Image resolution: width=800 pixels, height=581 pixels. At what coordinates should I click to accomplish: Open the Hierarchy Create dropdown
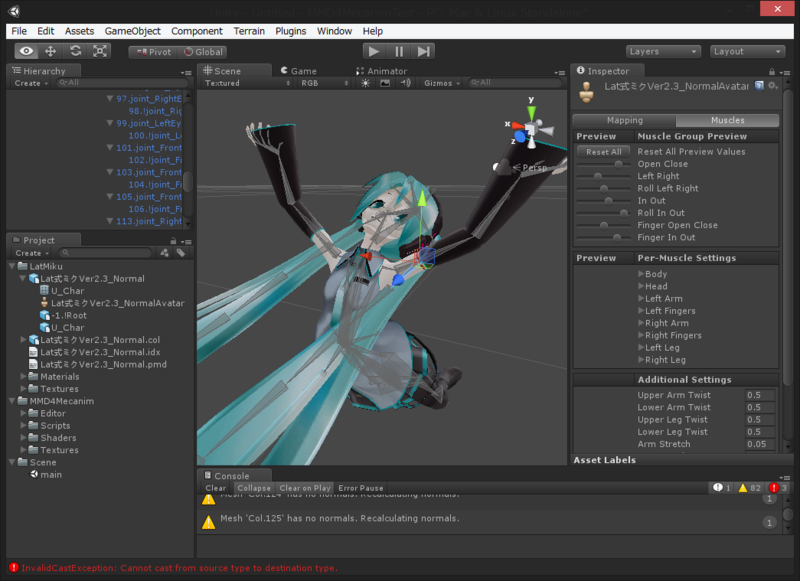click(31, 83)
